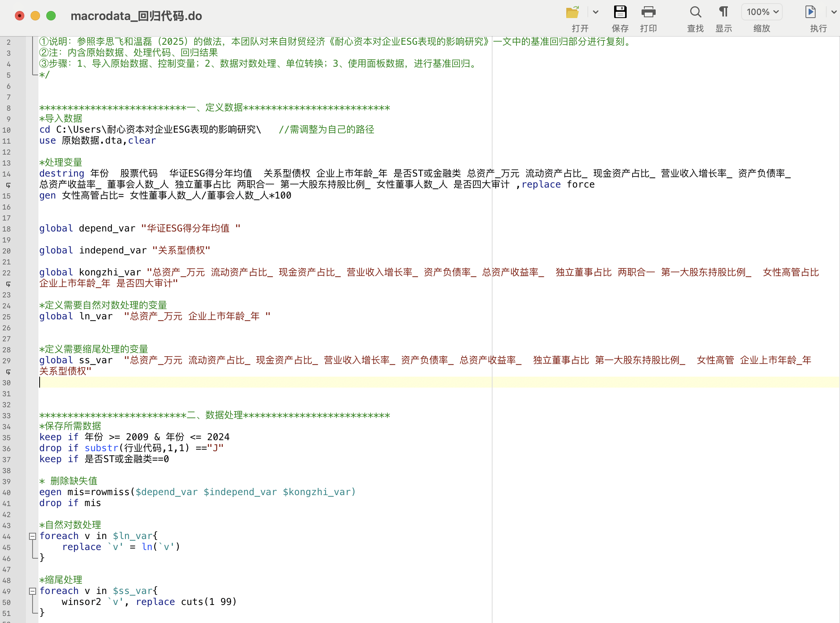Click the winsor2 command on line 50
Viewport: 840px width, 623px height.
81,602
